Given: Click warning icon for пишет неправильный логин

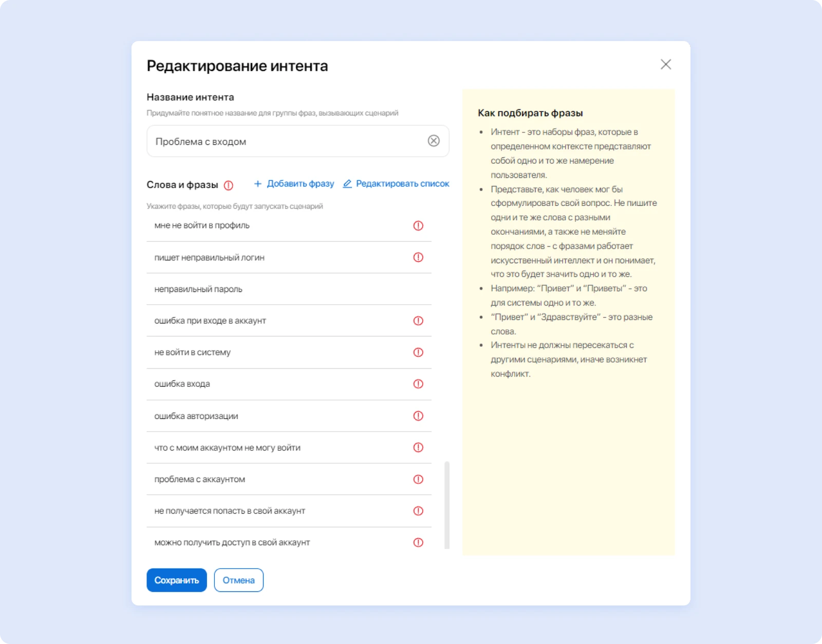Looking at the screenshot, I should pos(418,257).
